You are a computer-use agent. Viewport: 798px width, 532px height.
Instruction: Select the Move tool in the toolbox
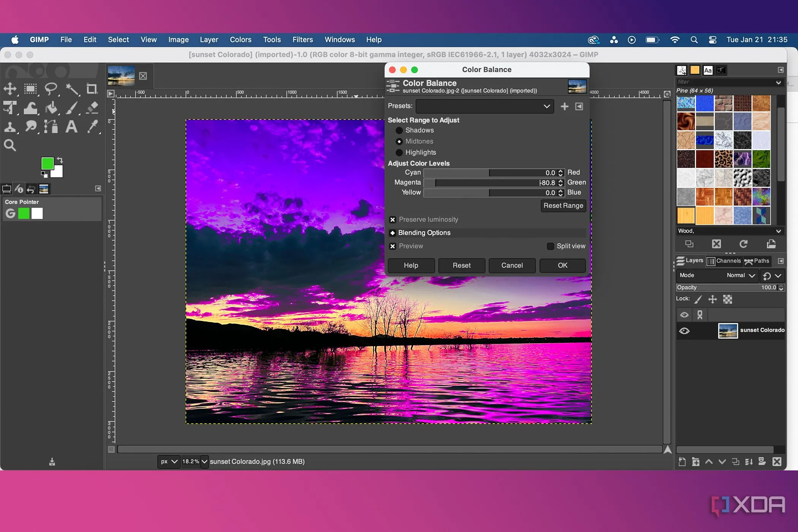coord(10,89)
